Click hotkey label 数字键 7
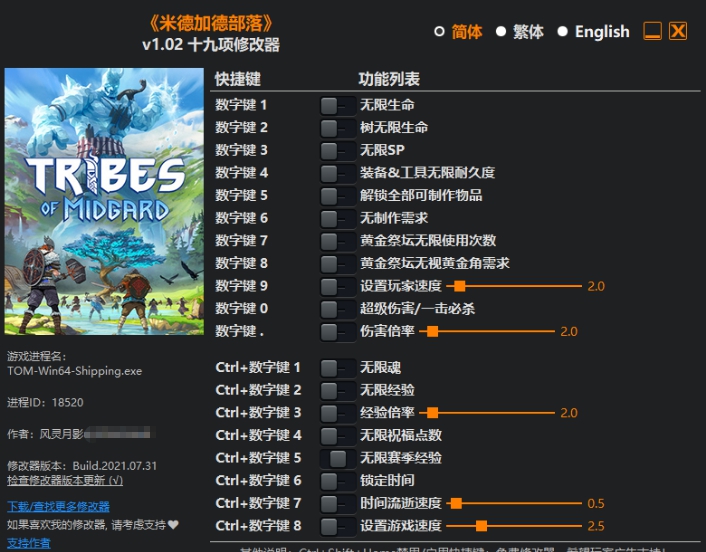 click(x=241, y=241)
